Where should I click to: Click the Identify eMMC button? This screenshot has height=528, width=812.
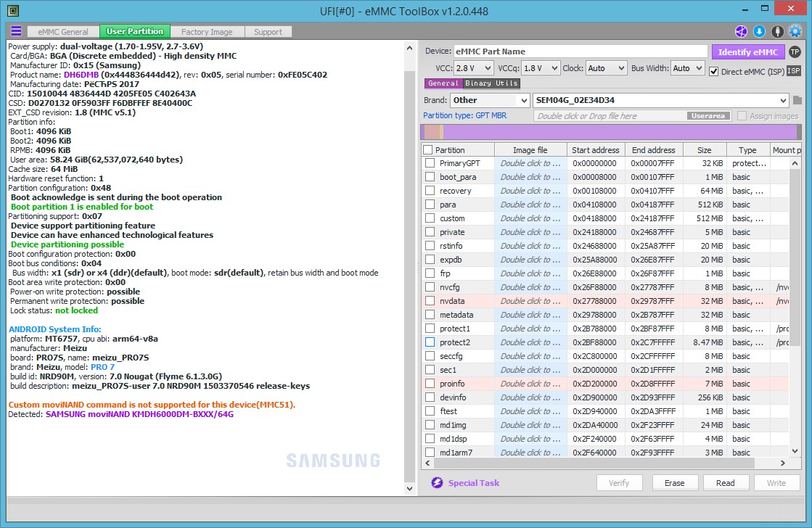pos(748,51)
